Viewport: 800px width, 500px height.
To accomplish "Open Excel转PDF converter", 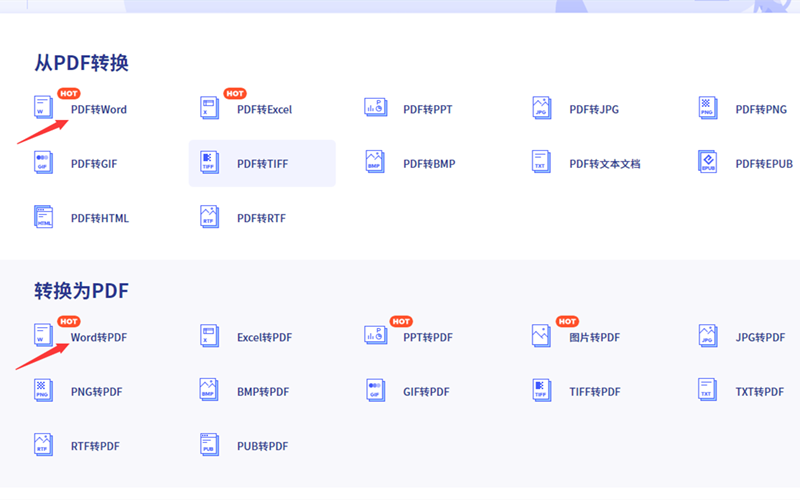I will 264,337.
